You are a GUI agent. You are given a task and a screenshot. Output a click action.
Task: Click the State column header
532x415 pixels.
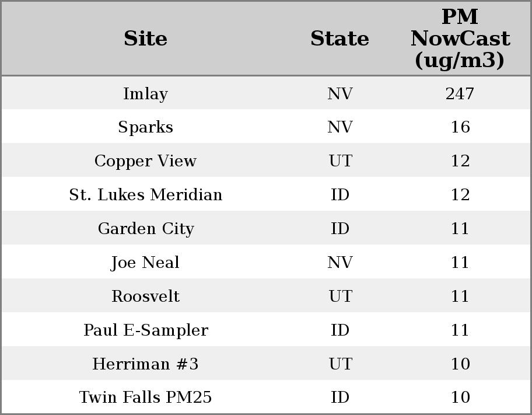coord(339,39)
